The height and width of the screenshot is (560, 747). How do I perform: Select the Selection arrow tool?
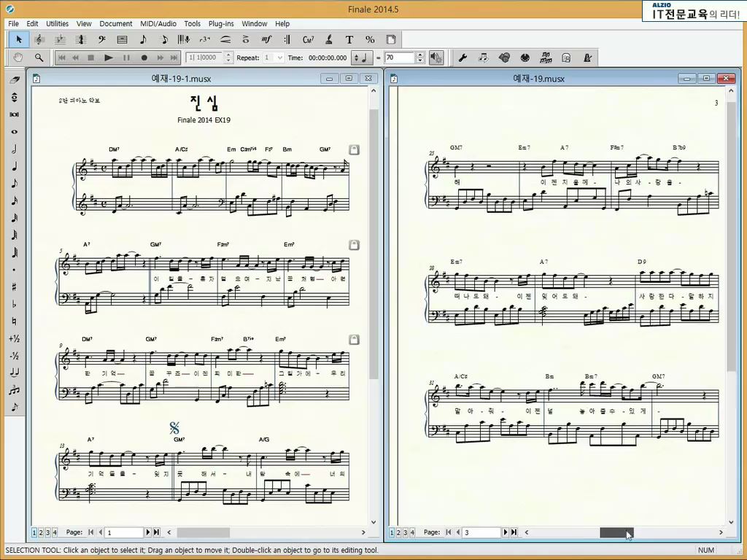[19, 39]
